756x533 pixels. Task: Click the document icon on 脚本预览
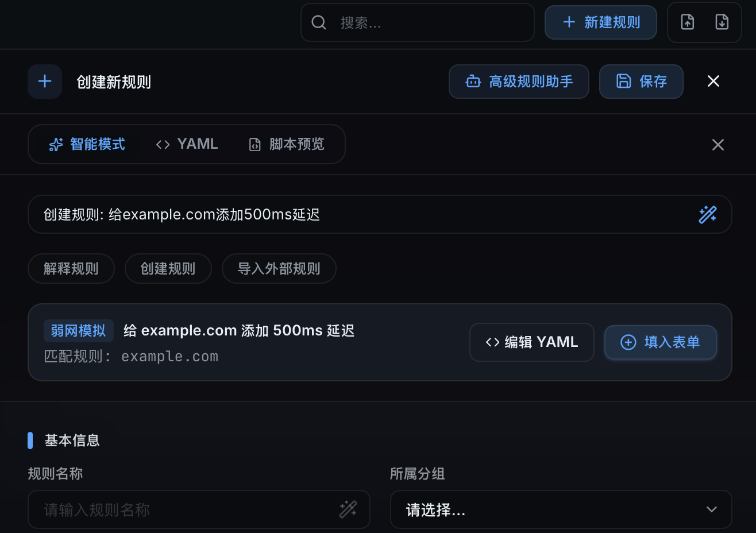pyautogui.click(x=254, y=144)
